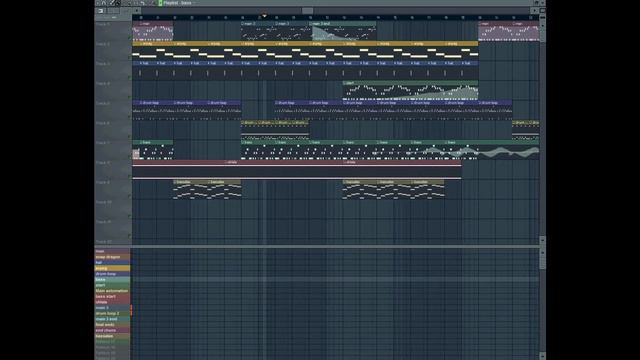This screenshot has height=360, width=640.
Task: Mute Track 7 with its LED
Action: pyautogui.click(x=130, y=156)
